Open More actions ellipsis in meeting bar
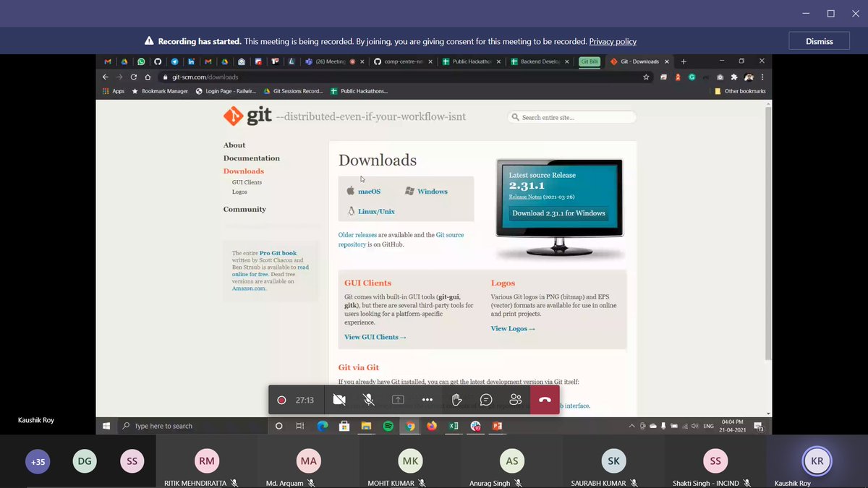The image size is (868, 488). 427,400
